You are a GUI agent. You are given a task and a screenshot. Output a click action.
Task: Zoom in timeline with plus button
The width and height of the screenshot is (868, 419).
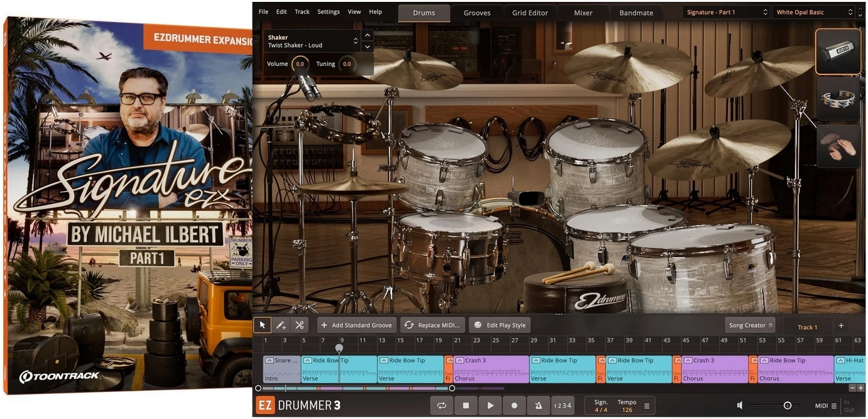pos(860,388)
